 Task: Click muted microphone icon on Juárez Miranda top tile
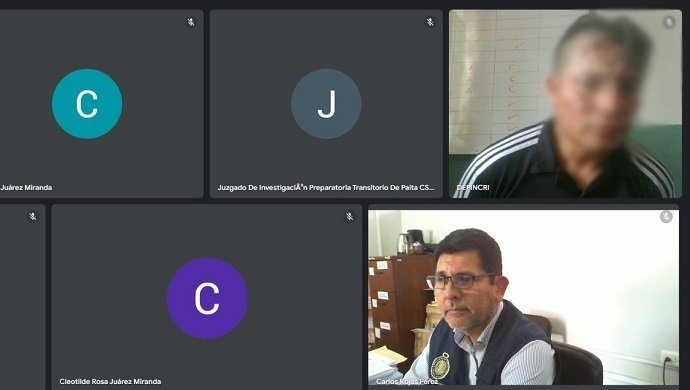(191, 22)
